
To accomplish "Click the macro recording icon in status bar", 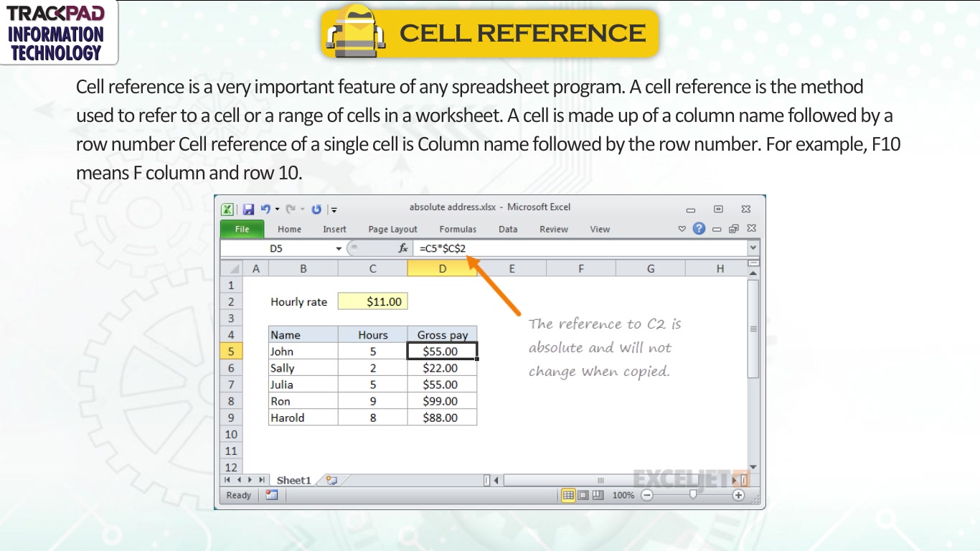I will (x=272, y=495).
